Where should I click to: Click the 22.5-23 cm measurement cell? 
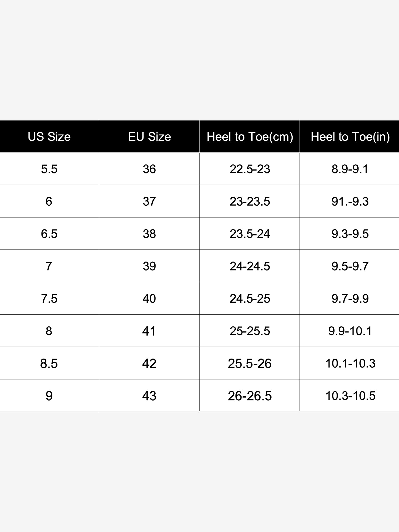(x=250, y=169)
